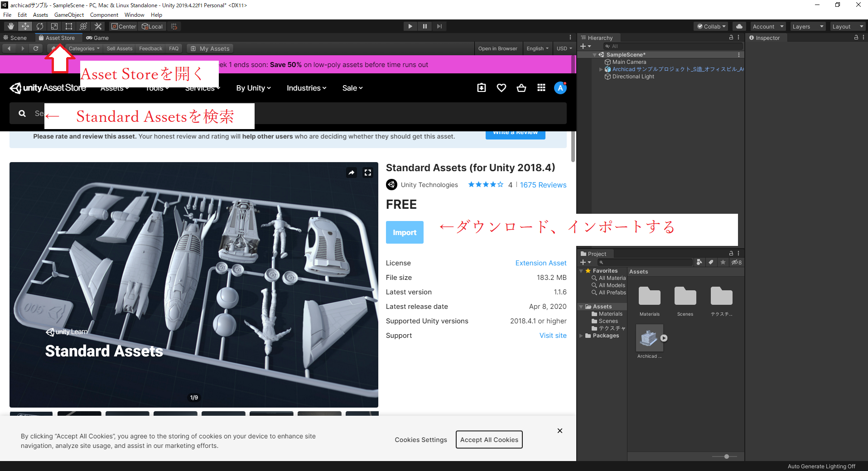Select the Rect Transform tool
Screen dimensions: 868x471
point(69,26)
